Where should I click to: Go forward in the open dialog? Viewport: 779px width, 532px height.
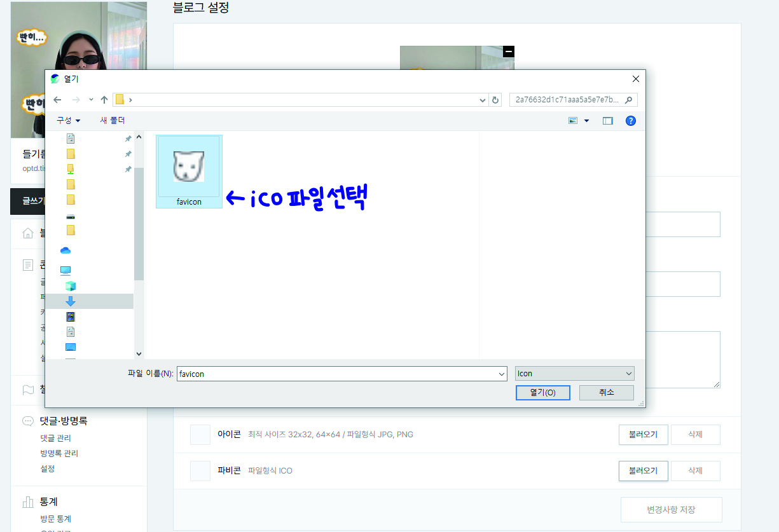click(x=76, y=100)
